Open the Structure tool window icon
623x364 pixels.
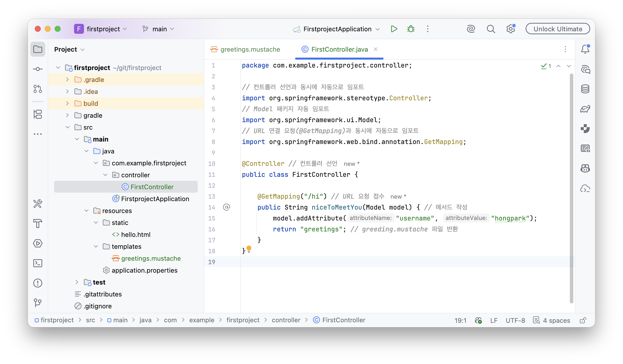(38, 114)
